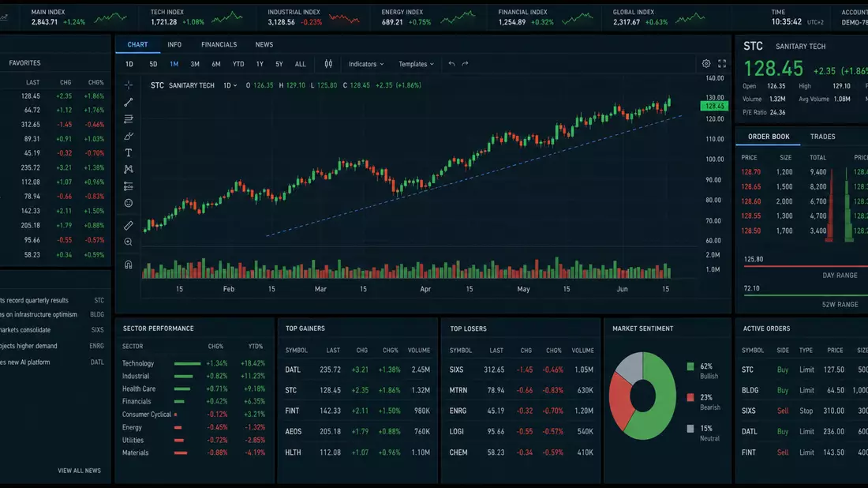Set chart range to 1Y

(260, 64)
